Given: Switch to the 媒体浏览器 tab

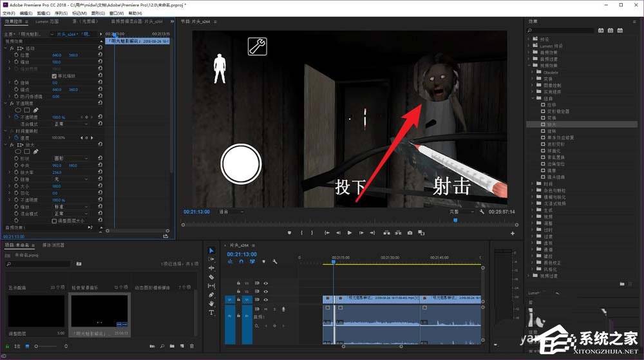Looking at the screenshot, I should click(x=53, y=245).
